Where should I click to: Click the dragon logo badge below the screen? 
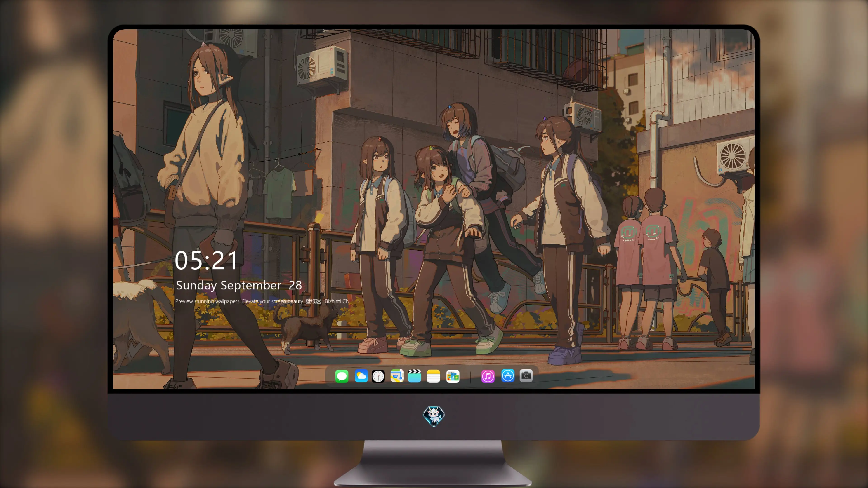pos(434,416)
